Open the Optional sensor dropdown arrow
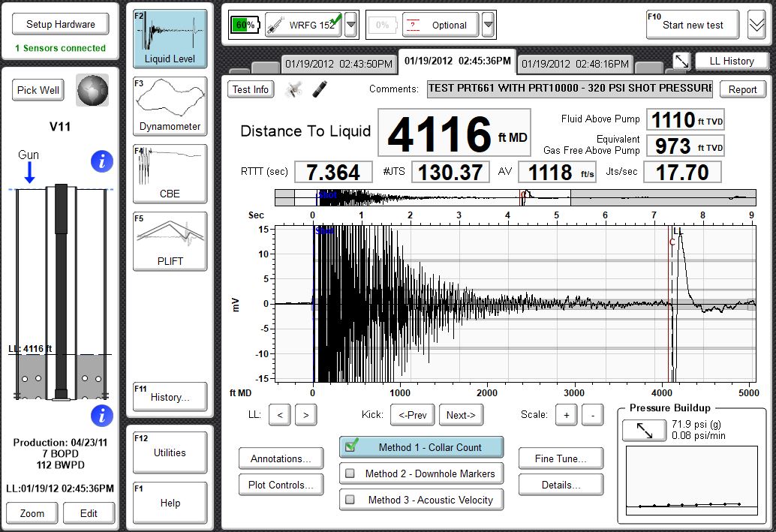The height and width of the screenshot is (532, 776). click(489, 25)
